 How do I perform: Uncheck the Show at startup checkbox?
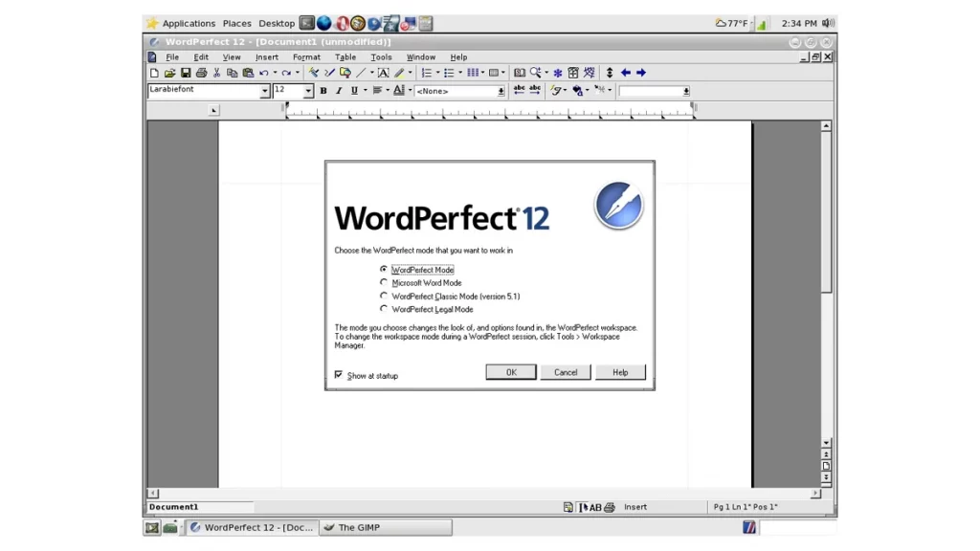click(x=339, y=375)
